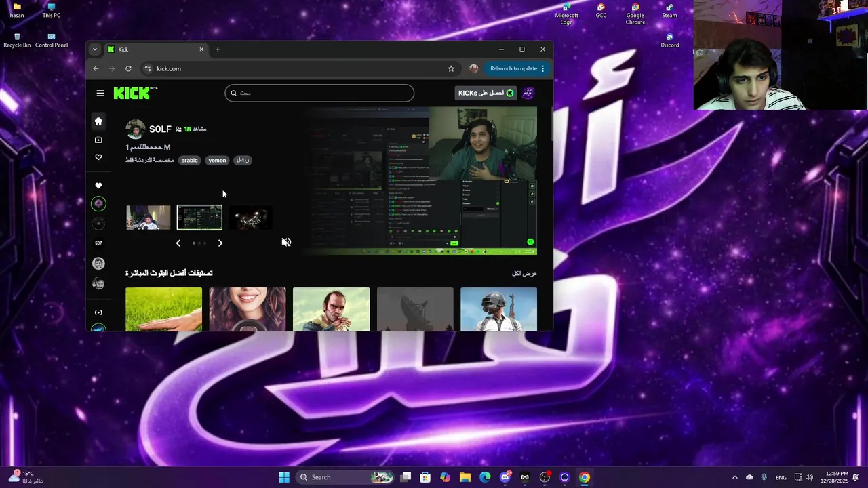Viewport: 868px width, 488px height.
Task: Select the Arabic tag next to yemen
Action: pos(242,160)
